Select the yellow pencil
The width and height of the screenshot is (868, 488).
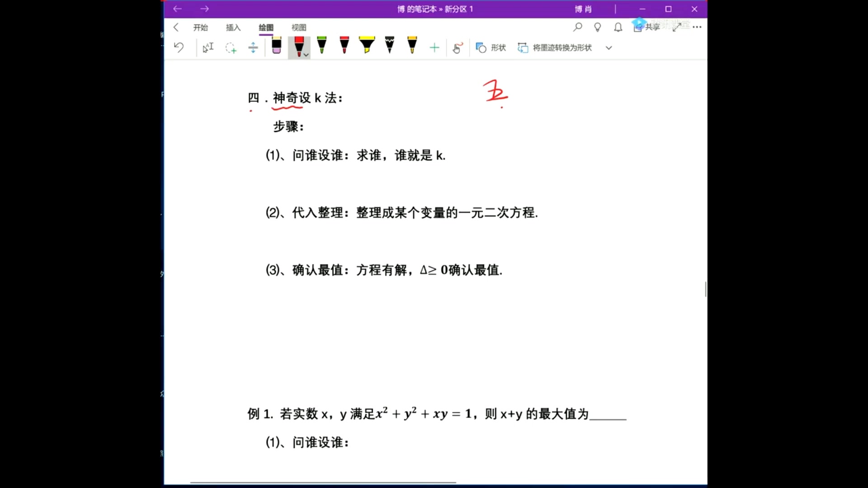point(412,46)
